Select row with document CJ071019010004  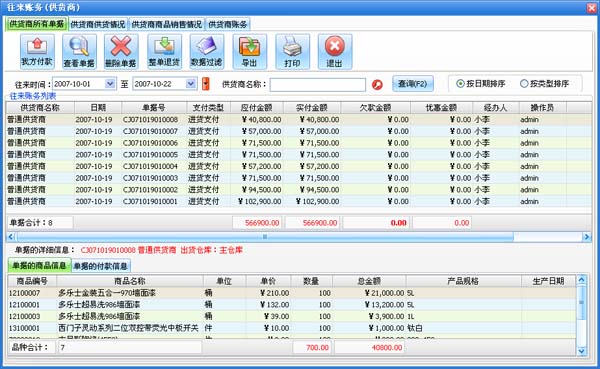298,166
